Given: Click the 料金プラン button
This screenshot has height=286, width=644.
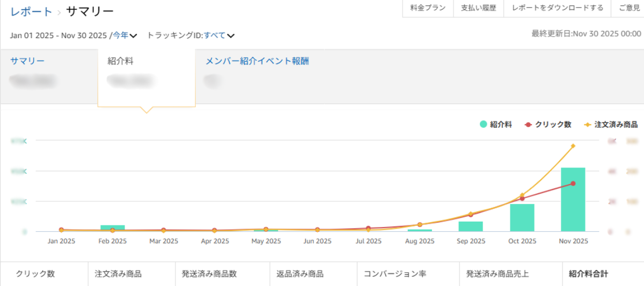Looking at the screenshot, I should [x=428, y=8].
